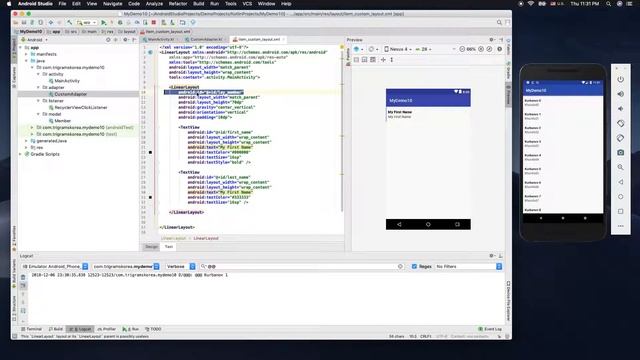Zoom out of the layout preview
Screen dimensions: 640x360
pos(462,49)
